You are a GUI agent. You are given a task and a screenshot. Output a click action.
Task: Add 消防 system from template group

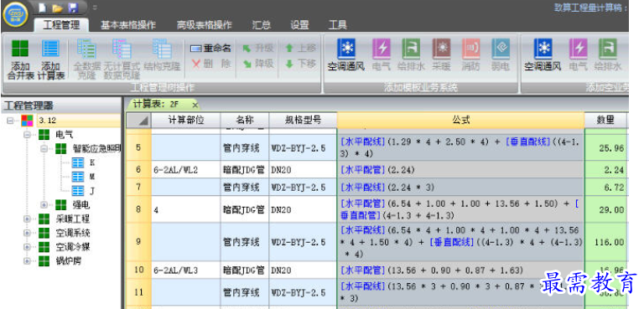click(x=471, y=55)
